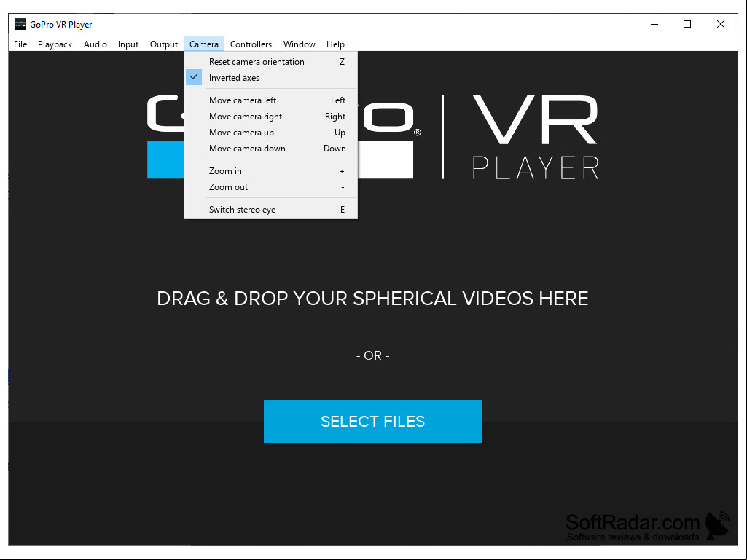Choose Zoom out from Camera menu
This screenshot has width=747, height=560.
[x=270, y=187]
